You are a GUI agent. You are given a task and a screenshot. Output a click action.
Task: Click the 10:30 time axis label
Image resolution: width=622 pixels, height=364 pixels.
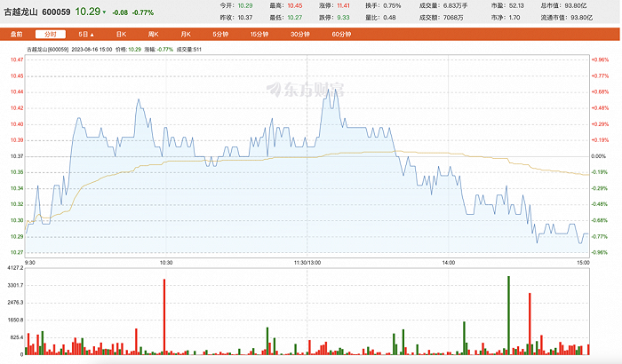tap(166, 263)
